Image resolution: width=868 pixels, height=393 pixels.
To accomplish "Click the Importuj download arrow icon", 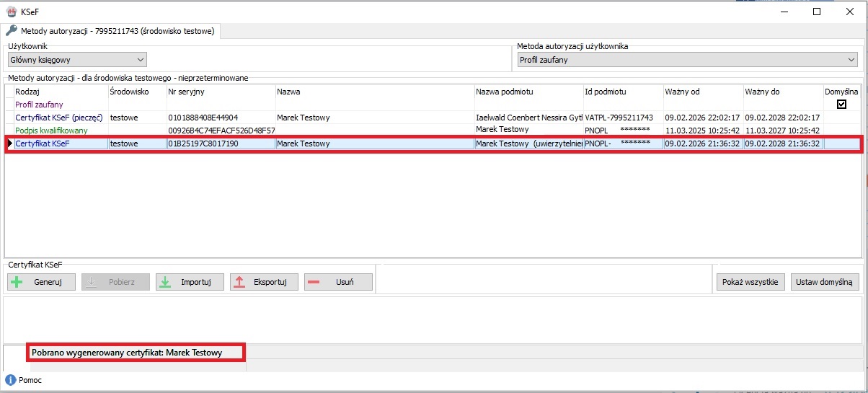I will coord(165,282).
